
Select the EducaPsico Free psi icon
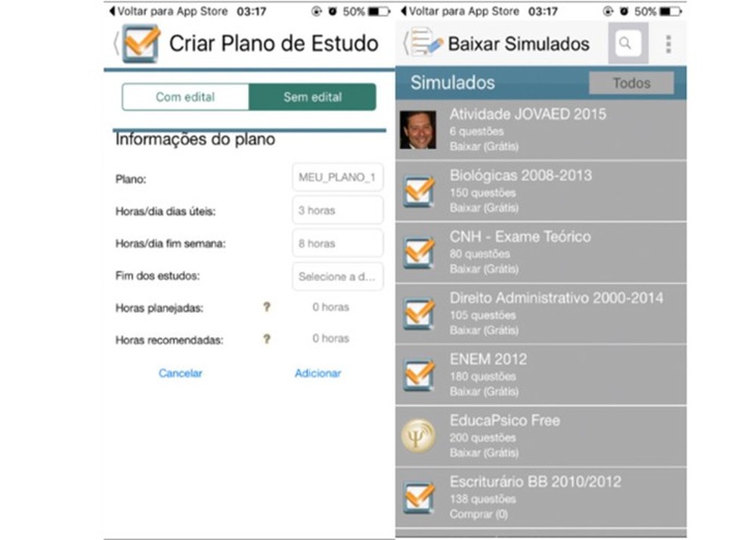[419, 436]
